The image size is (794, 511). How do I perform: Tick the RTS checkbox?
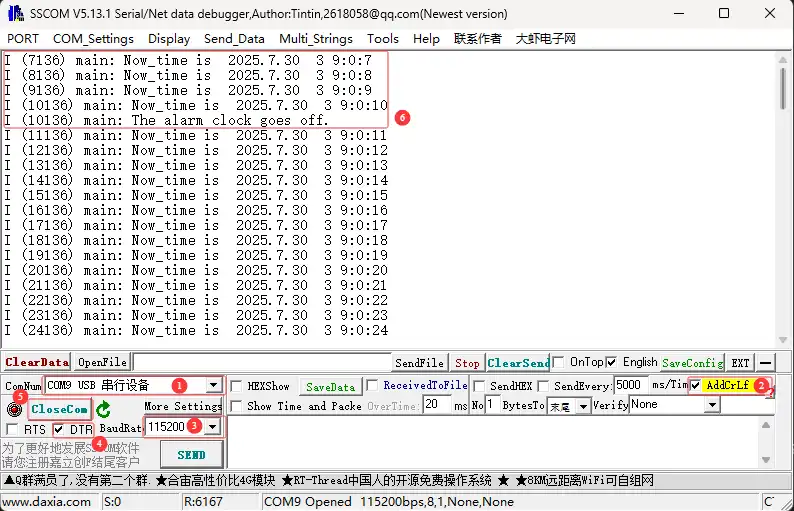point(13,430)
